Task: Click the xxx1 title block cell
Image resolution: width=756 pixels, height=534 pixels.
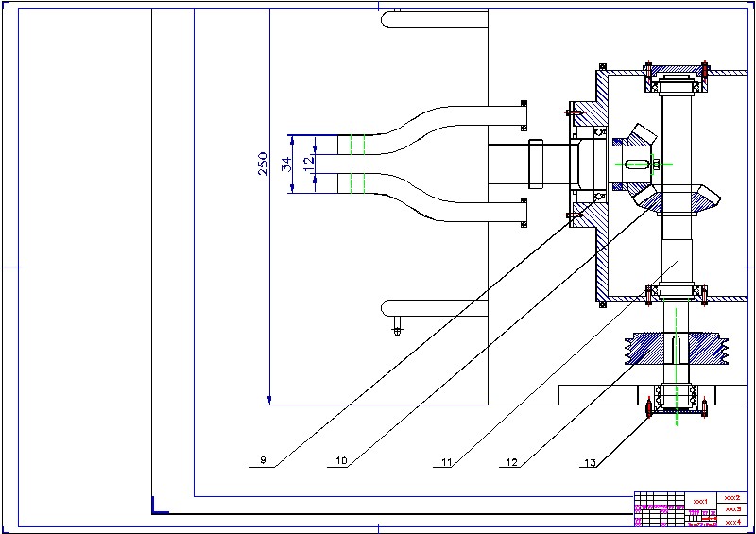Action: point(700,502)
